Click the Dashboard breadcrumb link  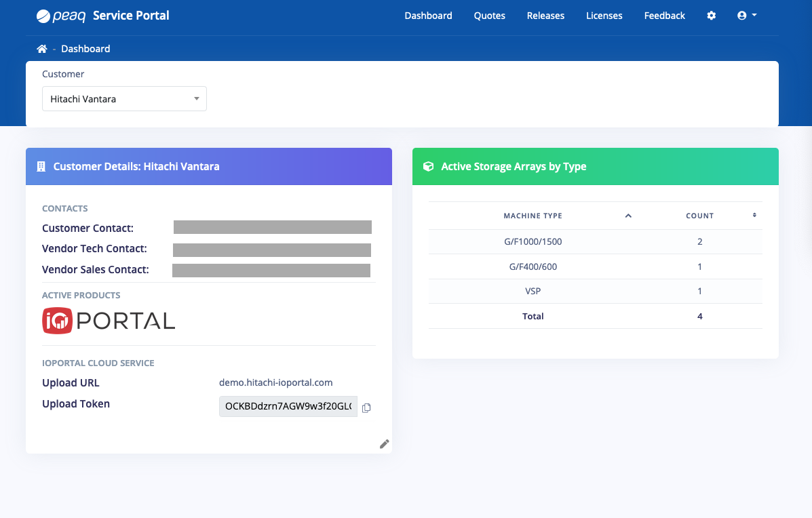click(85, 48)
